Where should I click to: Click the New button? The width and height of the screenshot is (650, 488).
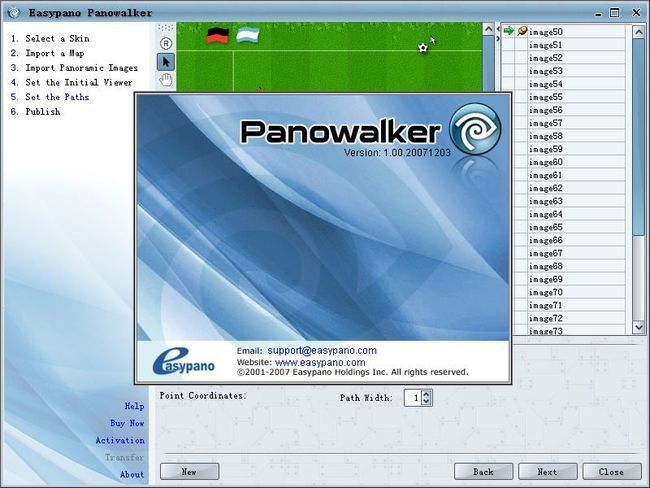(189, 472)
